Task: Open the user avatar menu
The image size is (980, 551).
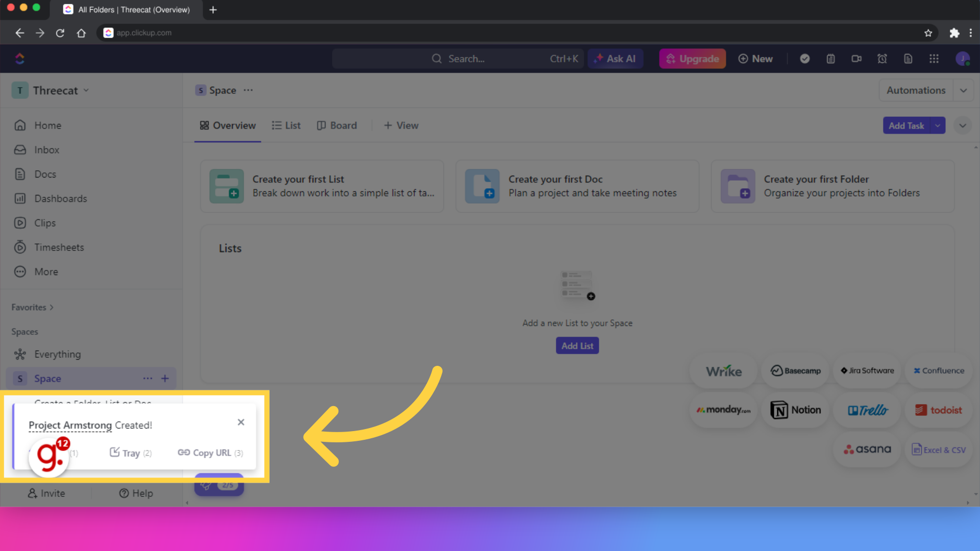Action: pos(963,59)
